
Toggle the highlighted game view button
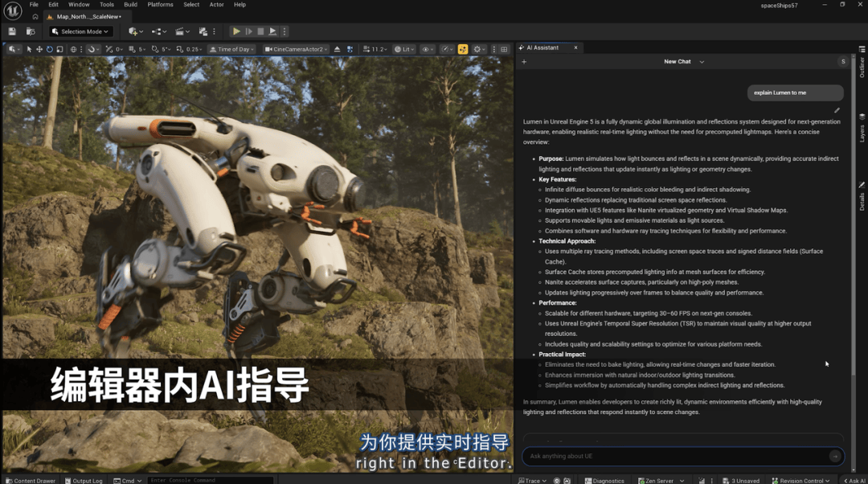click(x=463, y=49)
